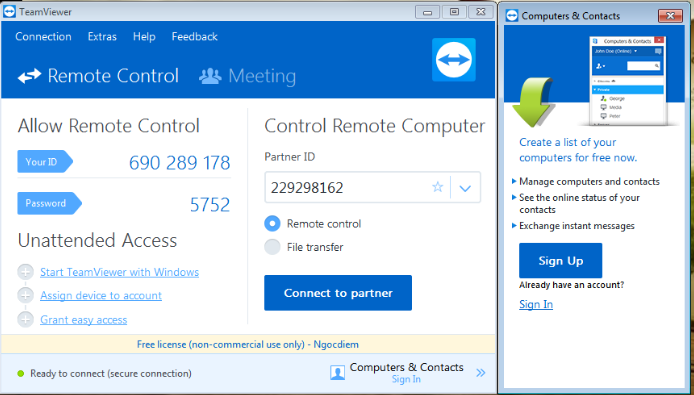Image resolution: width=694 pixels, height=395 pixels.
Task: Click the Connect to partner button
Action: pyautogui.click(x=338, y=293)
